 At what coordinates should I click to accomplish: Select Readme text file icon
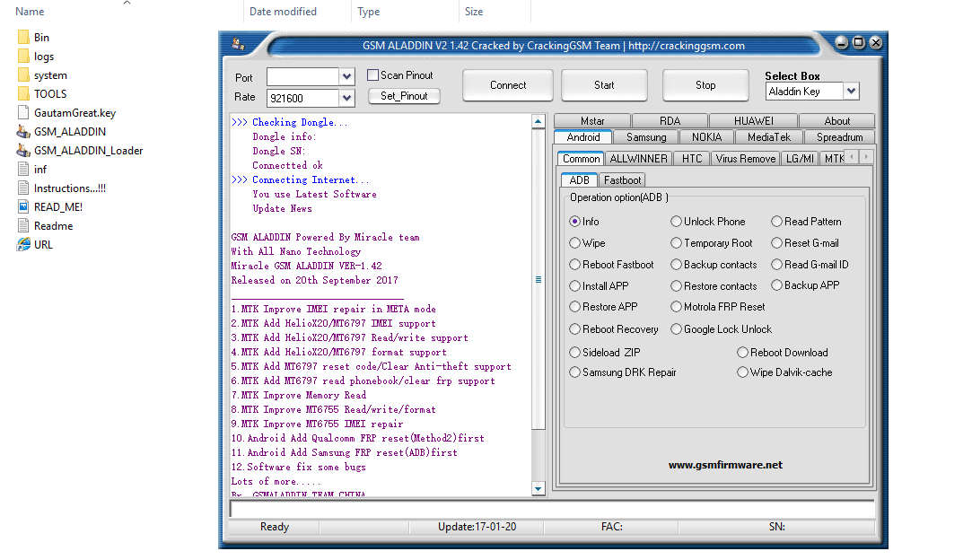23,226
